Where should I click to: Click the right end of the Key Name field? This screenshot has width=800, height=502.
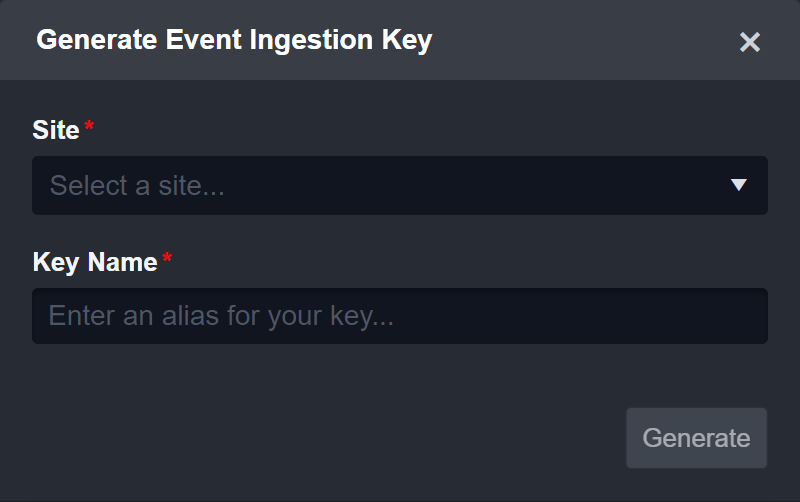click(740, 316)
